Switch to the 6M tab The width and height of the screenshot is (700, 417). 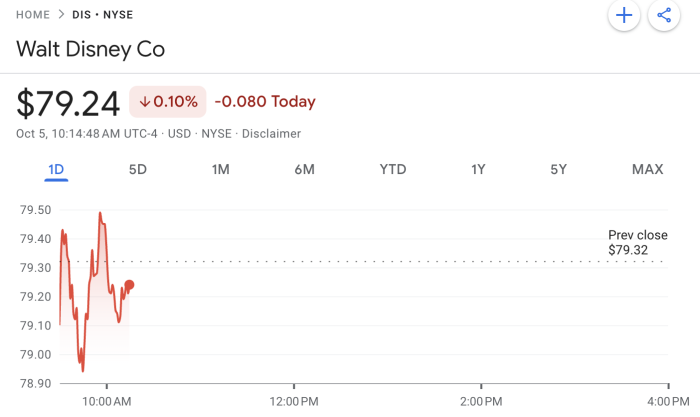point(304,170)
